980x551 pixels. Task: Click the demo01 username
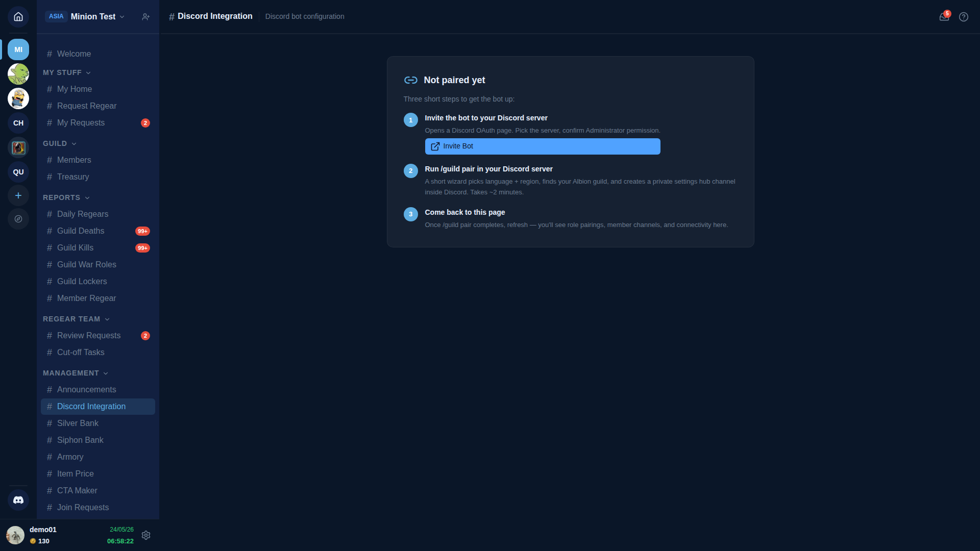tap(43, 530)
